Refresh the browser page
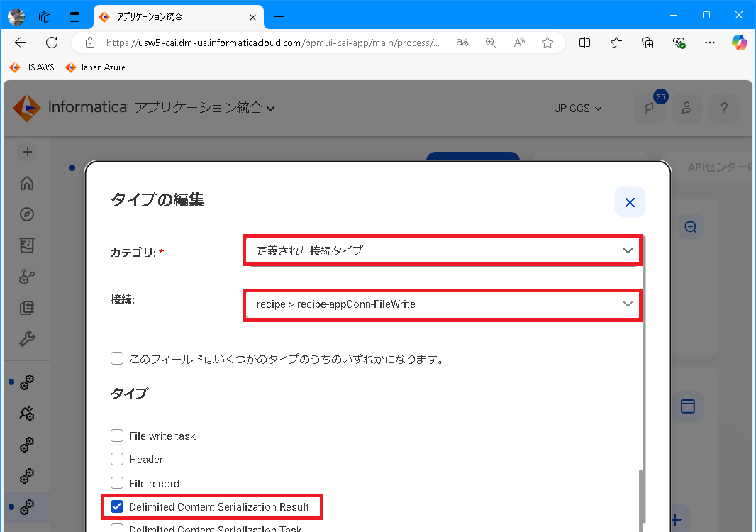 [52, 43]
